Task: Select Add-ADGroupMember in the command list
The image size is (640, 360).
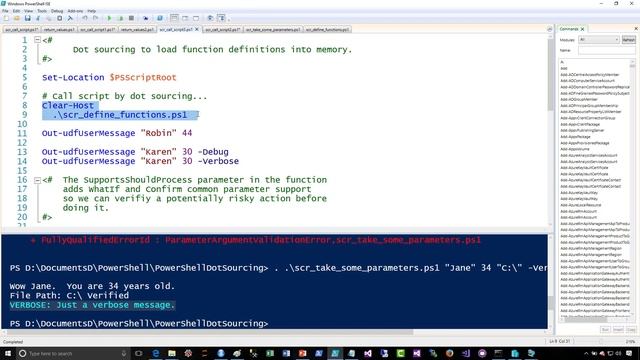Action: tap(579, 99)
